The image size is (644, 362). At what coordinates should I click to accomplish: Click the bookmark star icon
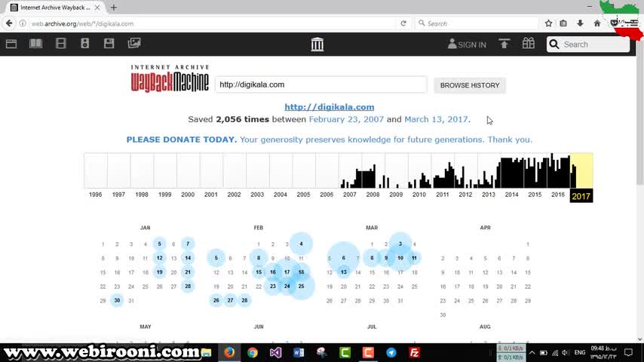[x=548, y=23]
